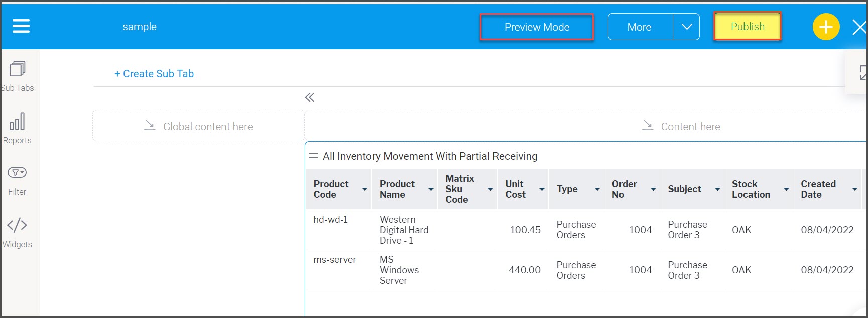This screenshot has height=318, width=868.
Task: Click 08/04/2022 date in hd-wd-1 row
Action: pos(827,230)
